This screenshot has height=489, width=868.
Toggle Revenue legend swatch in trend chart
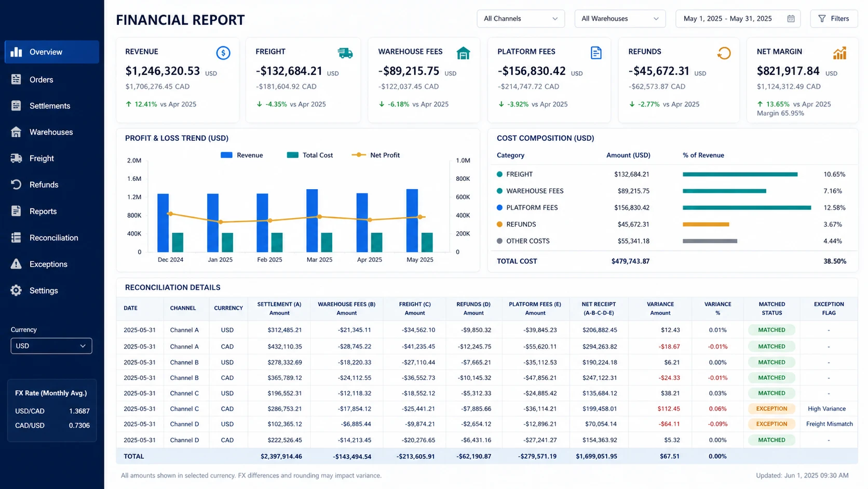pos(226,155)
